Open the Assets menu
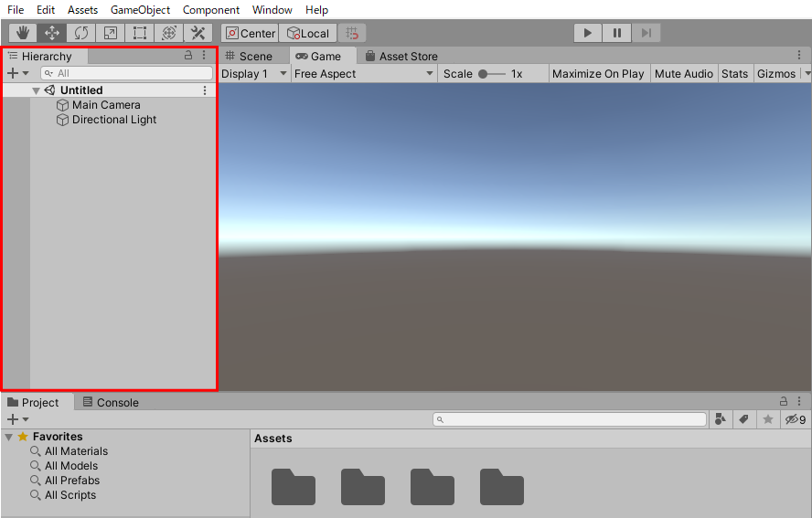Viewport: 812px width, 518px height. (82, 10)
